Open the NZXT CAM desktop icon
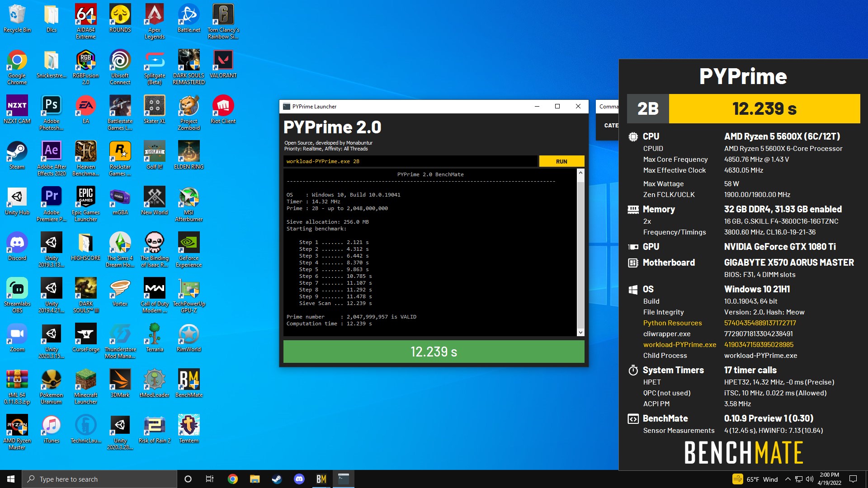The height and width of the screenshot is (488, 868). tap(17, 109)
